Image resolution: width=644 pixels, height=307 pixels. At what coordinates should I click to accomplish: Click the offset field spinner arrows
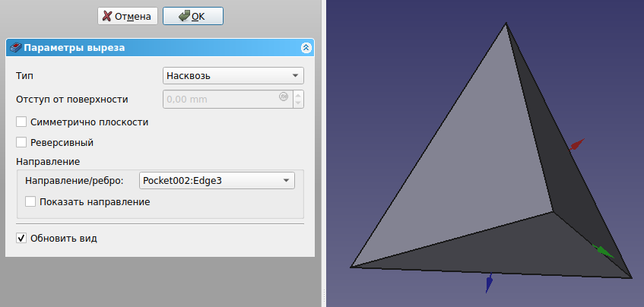coord(298,99)
